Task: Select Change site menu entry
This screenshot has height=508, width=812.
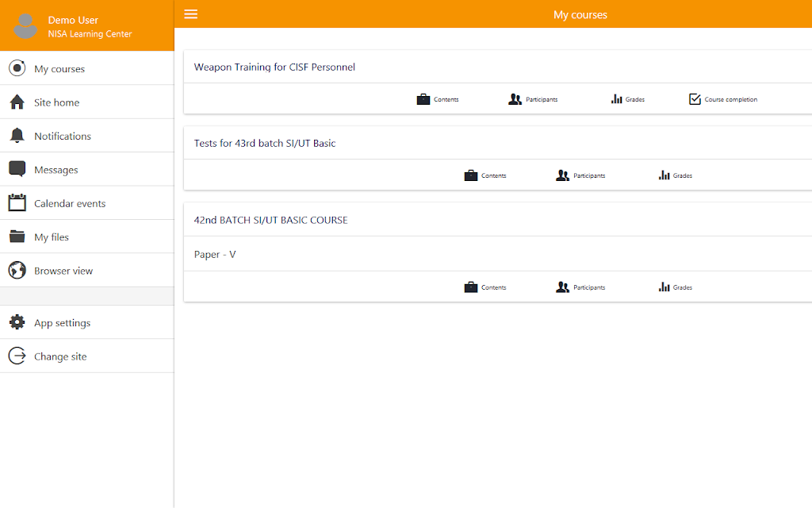Action: pos(87,356)
